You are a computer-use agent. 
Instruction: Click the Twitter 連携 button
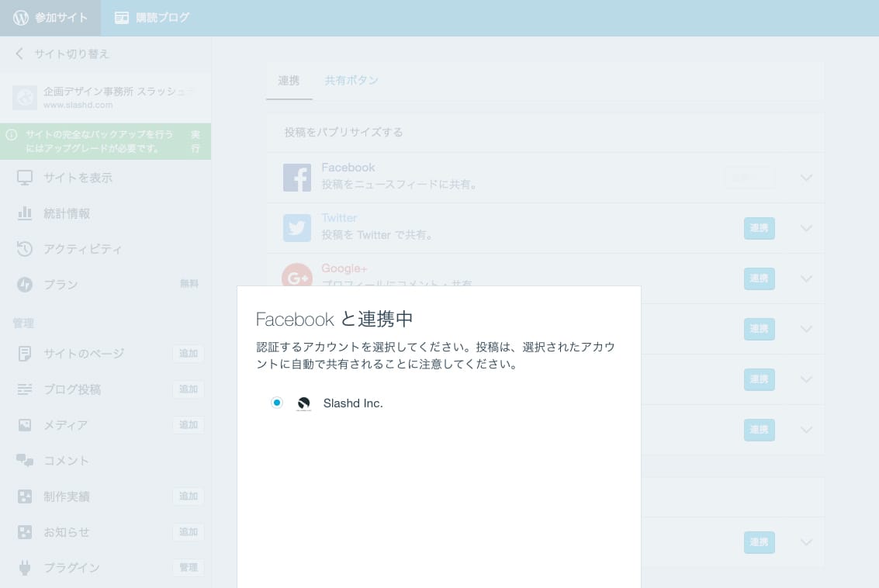point(759,228)
